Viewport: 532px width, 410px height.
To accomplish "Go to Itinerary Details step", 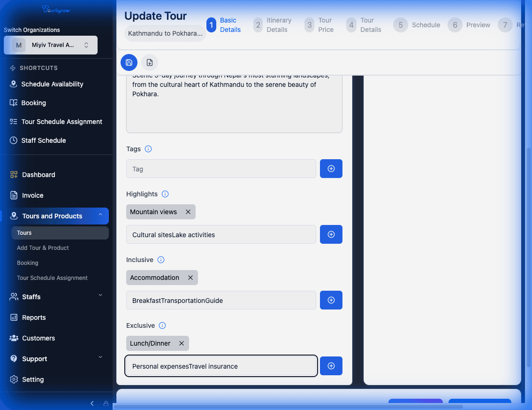I will (x=273, y=25).
